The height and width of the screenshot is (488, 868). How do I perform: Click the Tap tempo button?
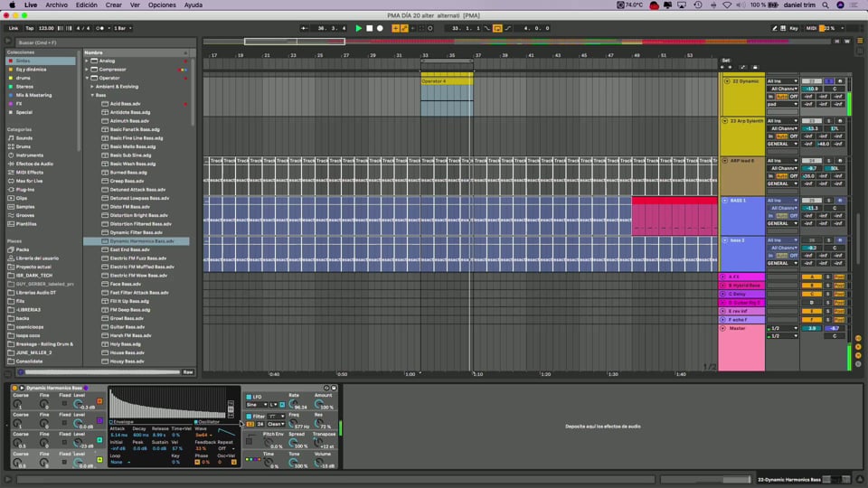29,28
